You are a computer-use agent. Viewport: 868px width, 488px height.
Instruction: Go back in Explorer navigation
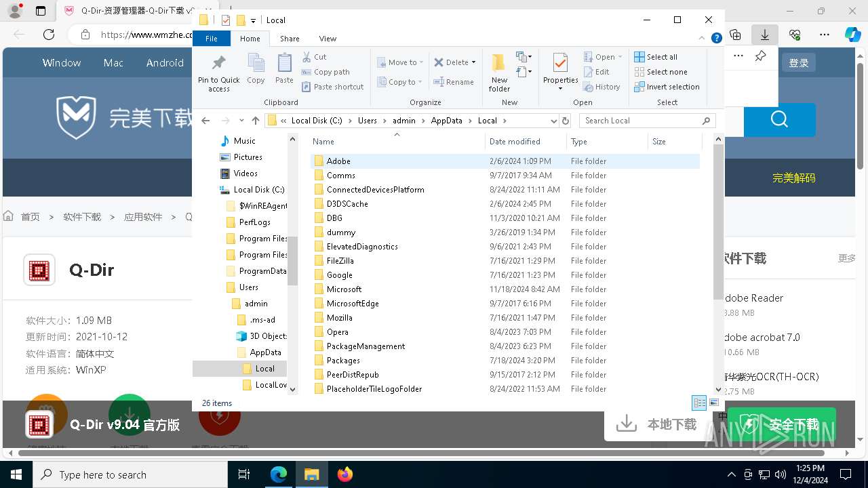pyautogui.click(x=206, y=121)
